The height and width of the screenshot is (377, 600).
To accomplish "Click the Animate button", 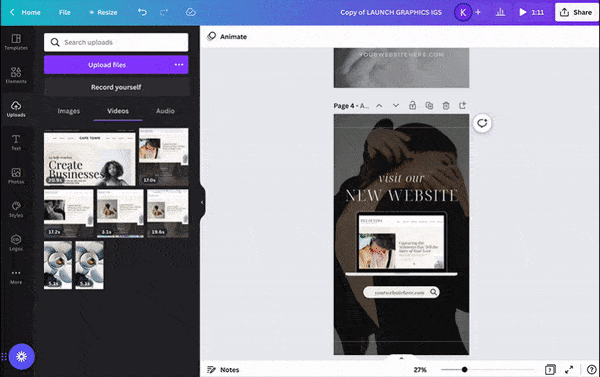I will tap(227, 36).
